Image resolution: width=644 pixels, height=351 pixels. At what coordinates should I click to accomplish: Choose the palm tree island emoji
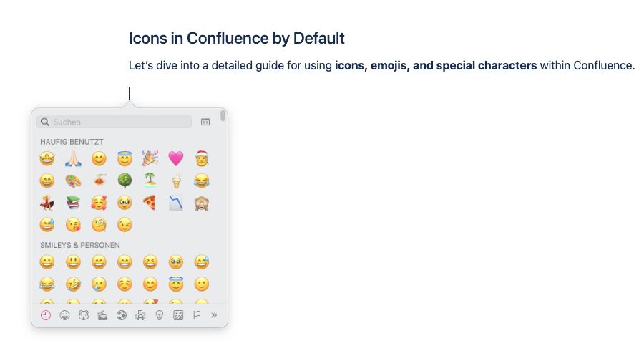pos(150,181)
